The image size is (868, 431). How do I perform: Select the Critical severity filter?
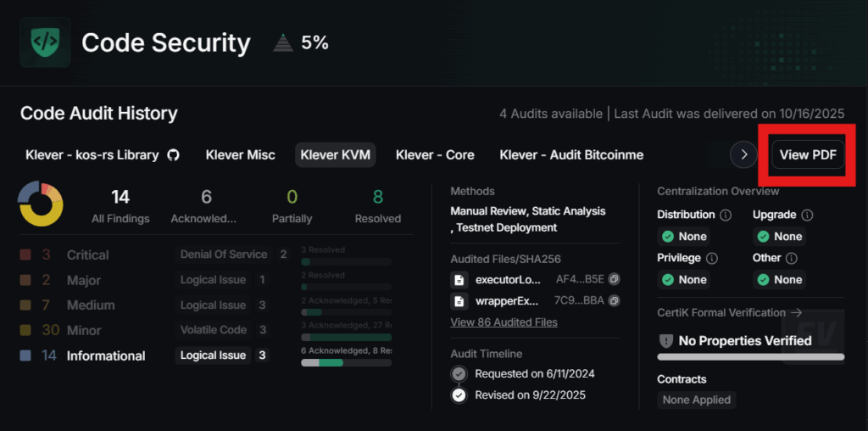(x=76, y=255)
